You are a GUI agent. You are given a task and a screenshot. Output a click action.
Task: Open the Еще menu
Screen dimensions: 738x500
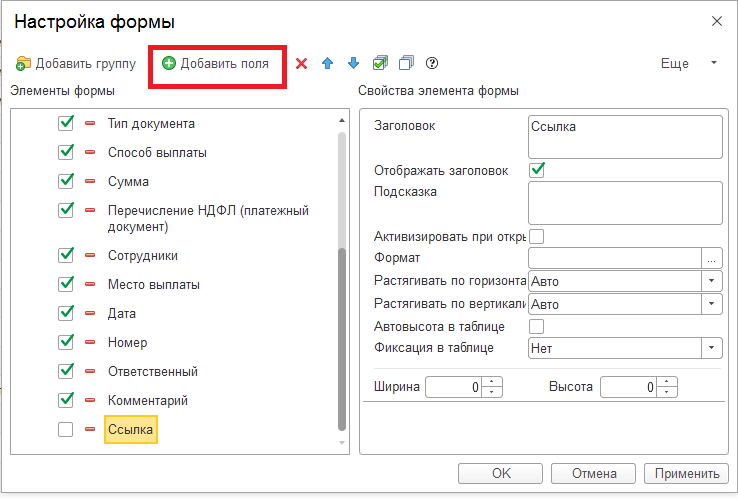coord(689,64)
